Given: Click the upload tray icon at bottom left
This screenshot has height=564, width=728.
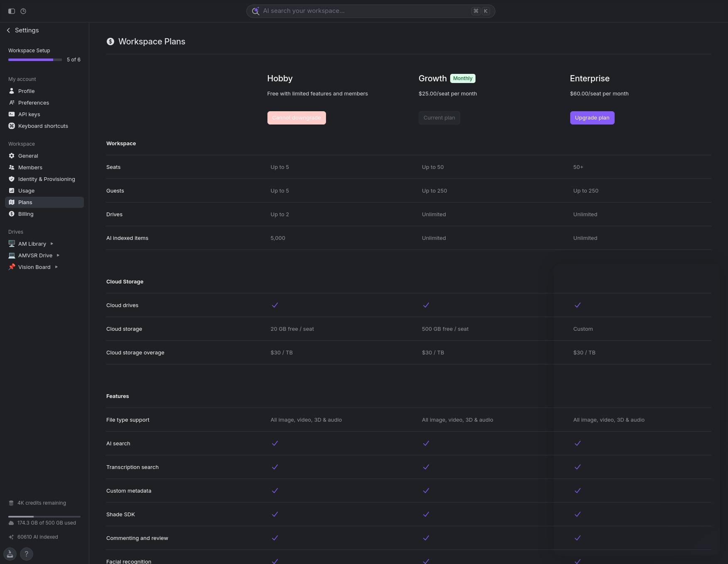Looking at the screenshot, I should click(x=10, y=554).
